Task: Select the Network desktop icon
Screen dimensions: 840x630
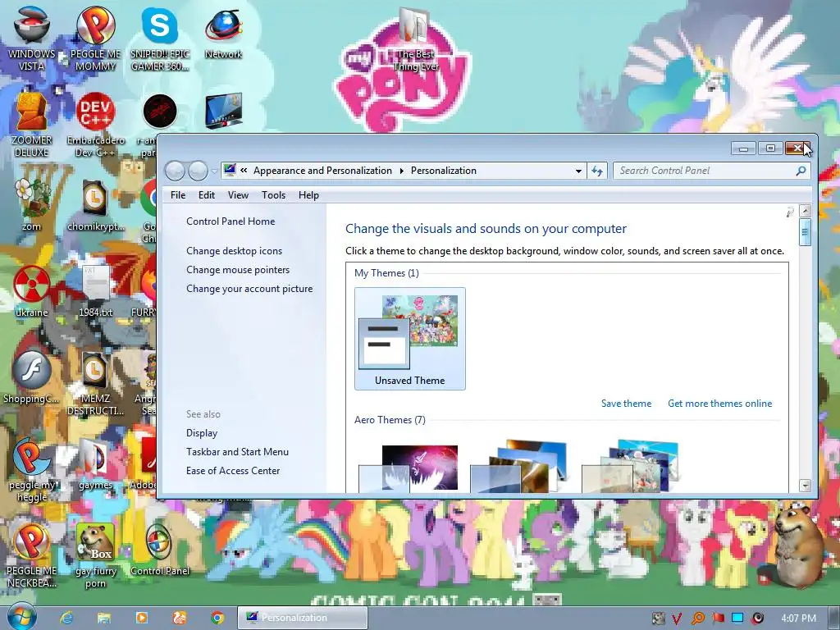Action: pos(223,33)
